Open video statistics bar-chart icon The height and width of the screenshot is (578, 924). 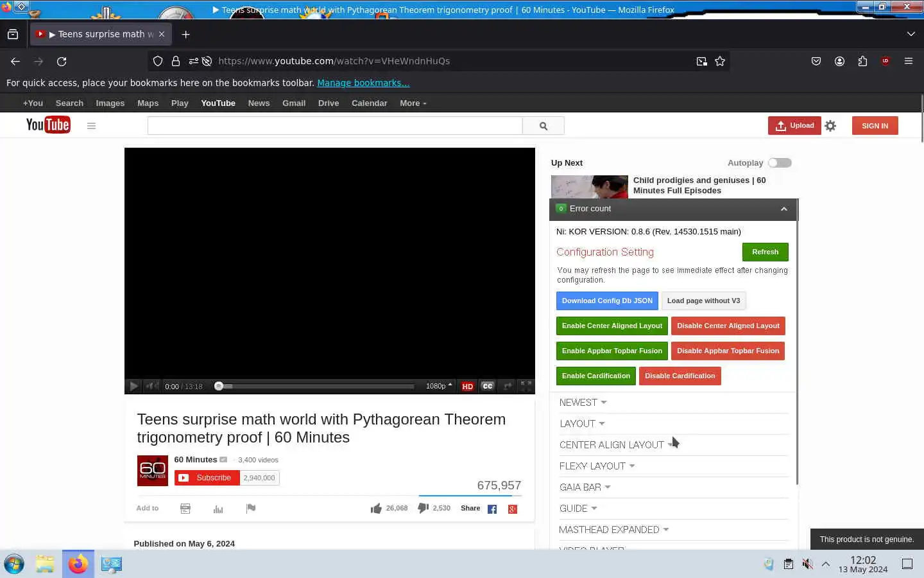coord(218,509)
